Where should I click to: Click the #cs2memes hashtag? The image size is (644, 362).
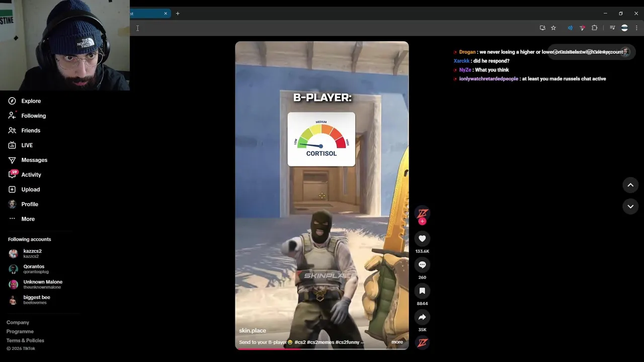[320, 342]
